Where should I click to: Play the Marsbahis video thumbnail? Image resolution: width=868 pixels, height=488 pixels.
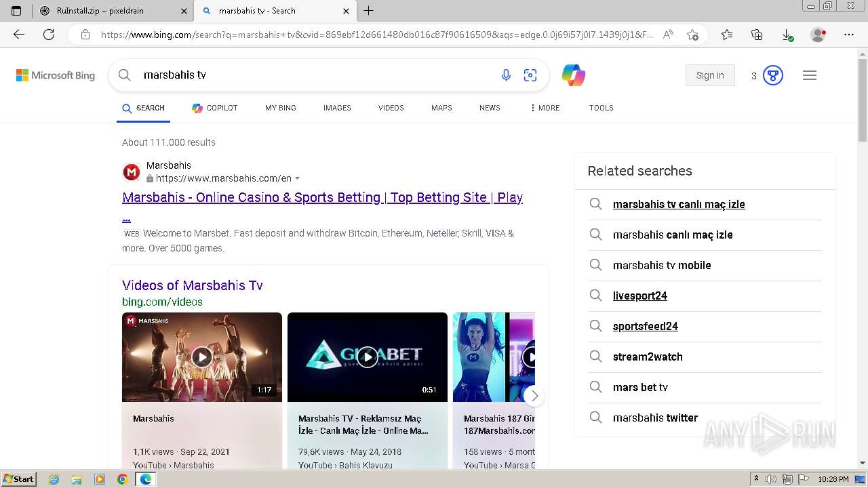coord(202,357)
